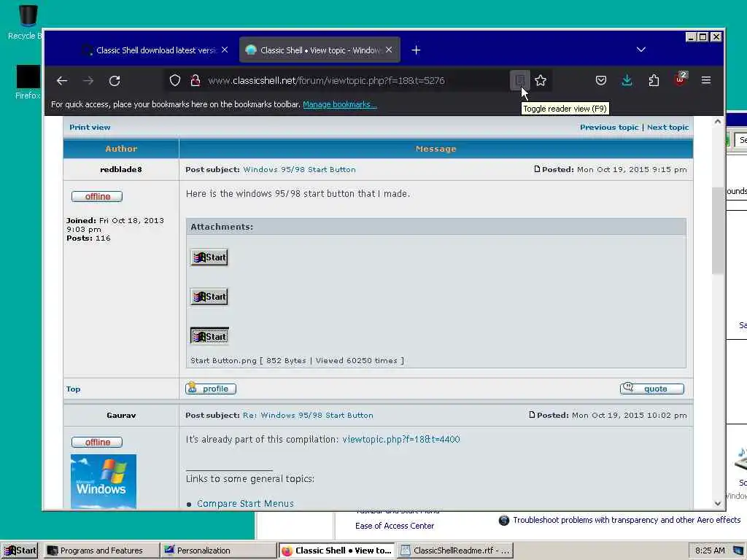This screenshot has width=747, height=560.
Task: Open the Extensions puzzle icon
Action: click(654, 80)
